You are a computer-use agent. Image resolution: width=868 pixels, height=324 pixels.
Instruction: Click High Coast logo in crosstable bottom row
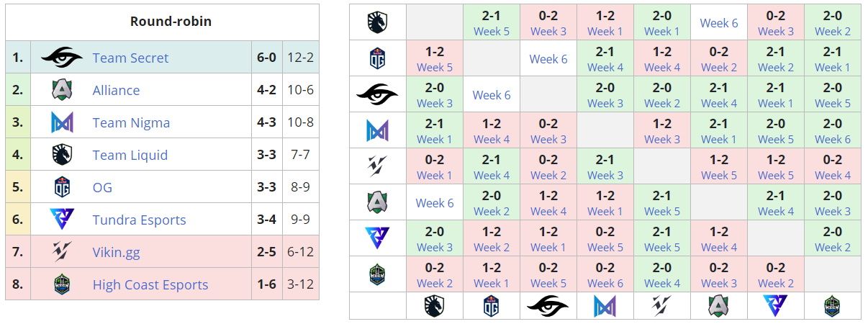[833, 306]
